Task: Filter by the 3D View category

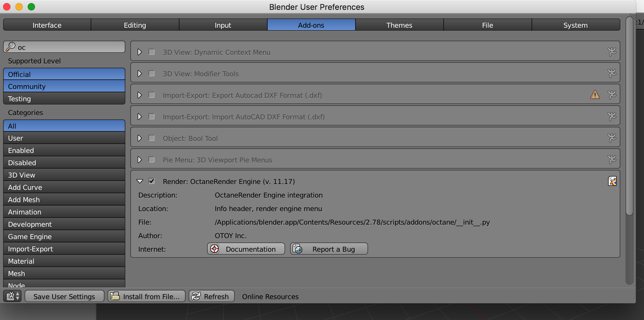Action: pos(64,175)
